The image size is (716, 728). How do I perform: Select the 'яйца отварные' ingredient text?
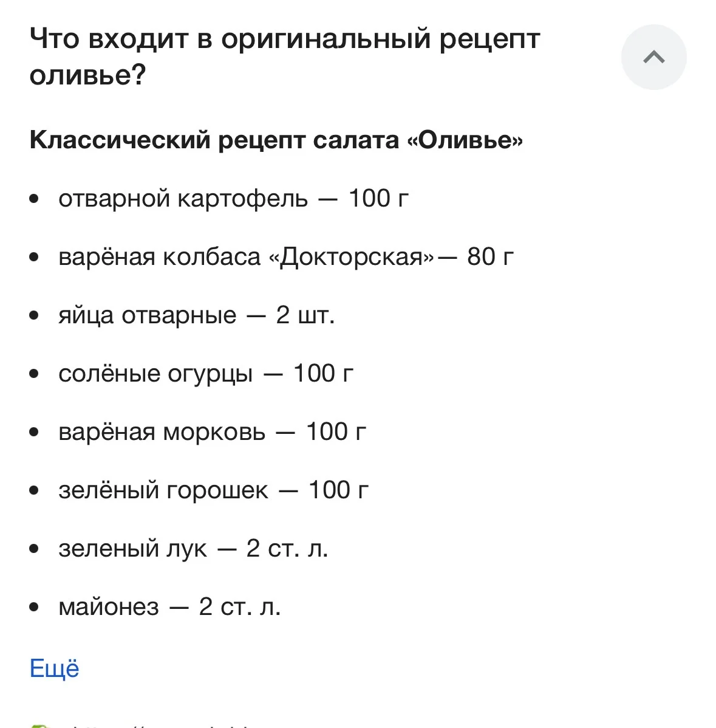147,315
